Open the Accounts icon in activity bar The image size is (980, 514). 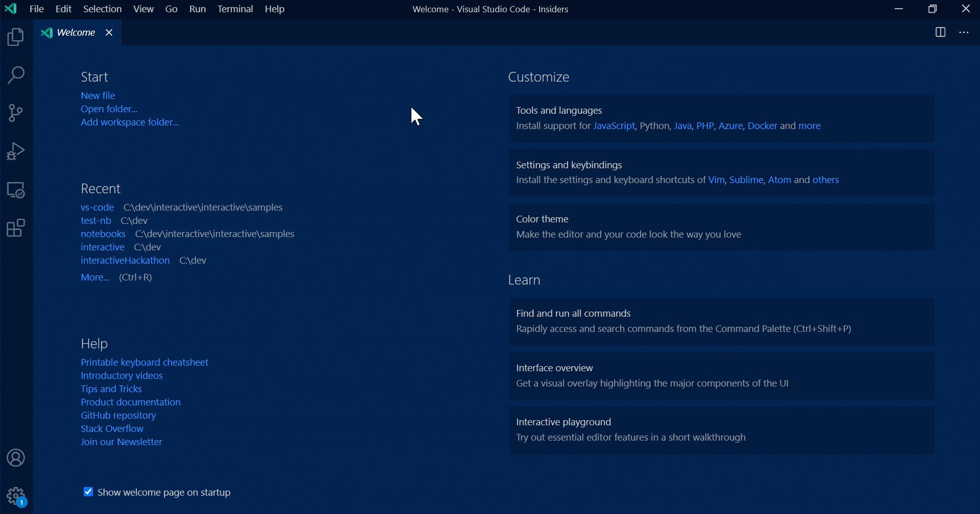[16, 458]
